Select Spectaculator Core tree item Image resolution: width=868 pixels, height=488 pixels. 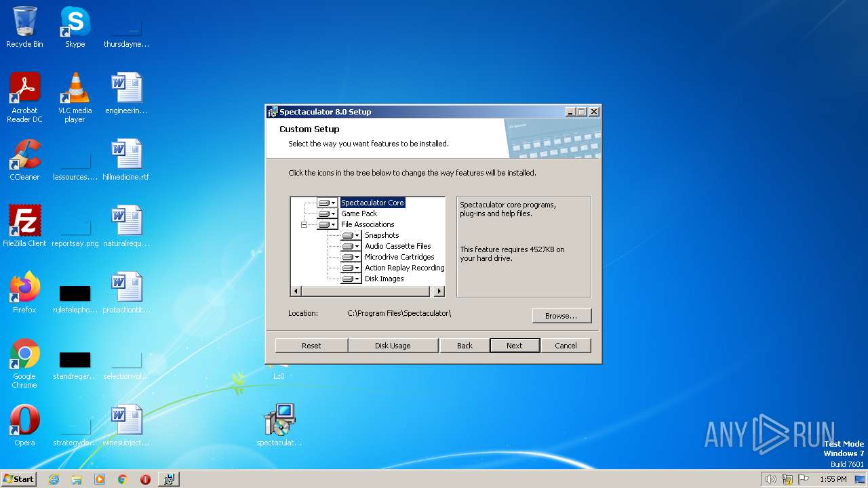pos(372,203)
